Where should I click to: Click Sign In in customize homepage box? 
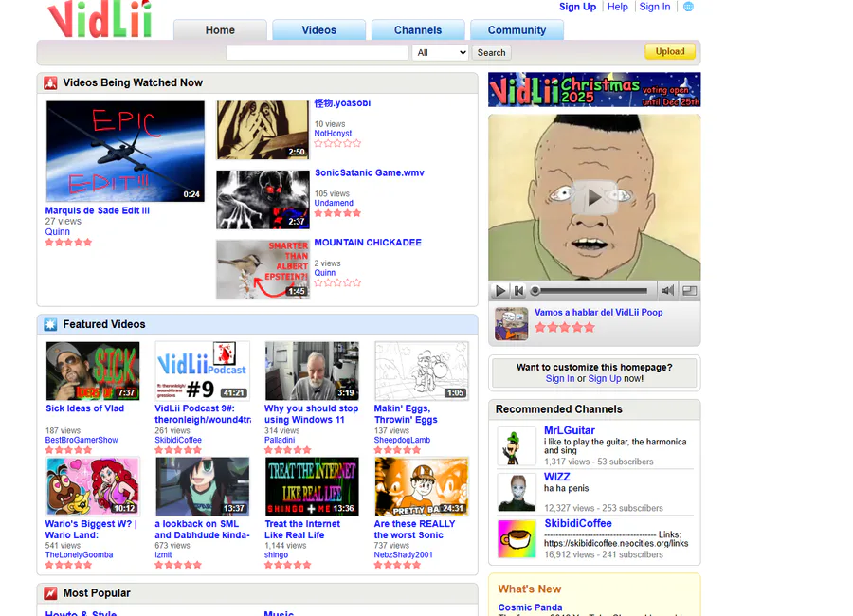pyautogui.click(x=560, y=379)
